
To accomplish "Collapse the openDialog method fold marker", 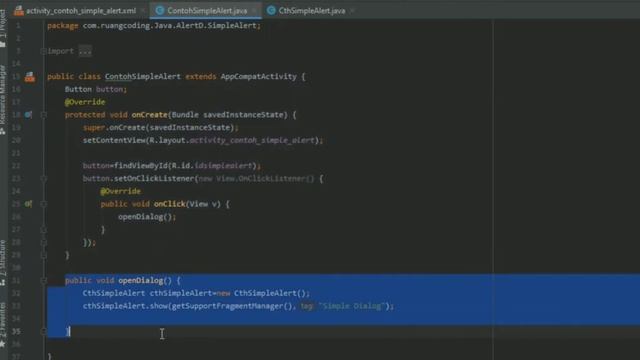I will (43, 281).
